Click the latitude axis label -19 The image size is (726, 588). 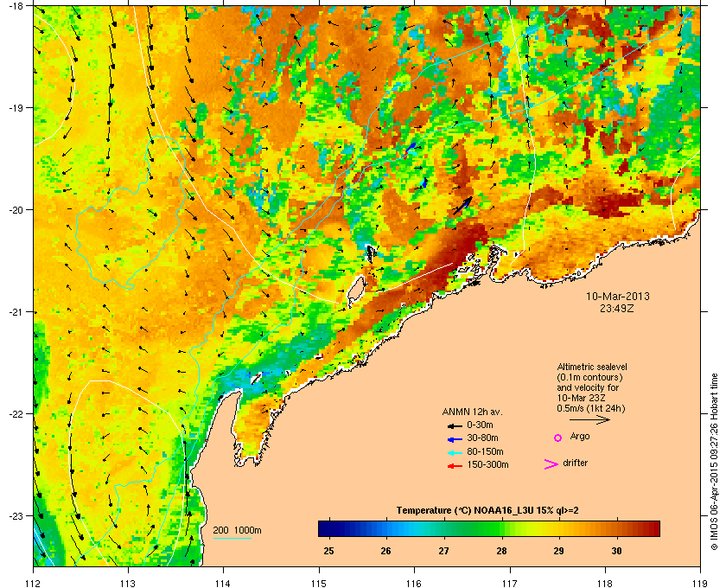point(16,108)
